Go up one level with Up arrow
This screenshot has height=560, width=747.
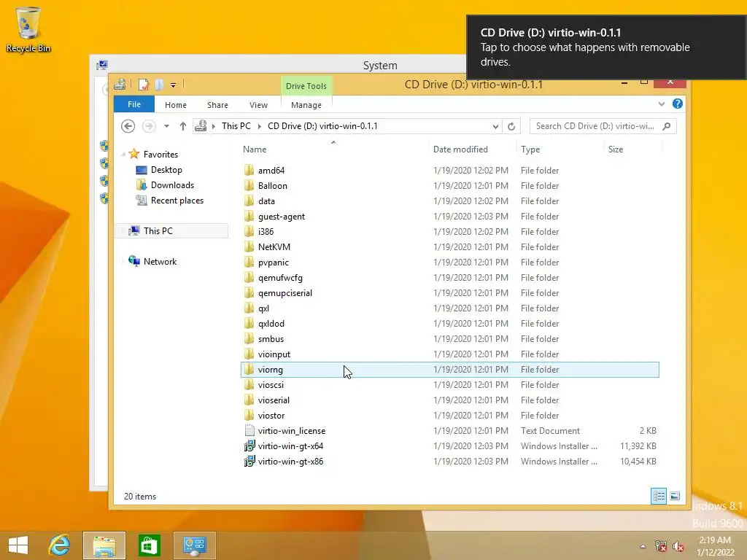pos(182,126)
